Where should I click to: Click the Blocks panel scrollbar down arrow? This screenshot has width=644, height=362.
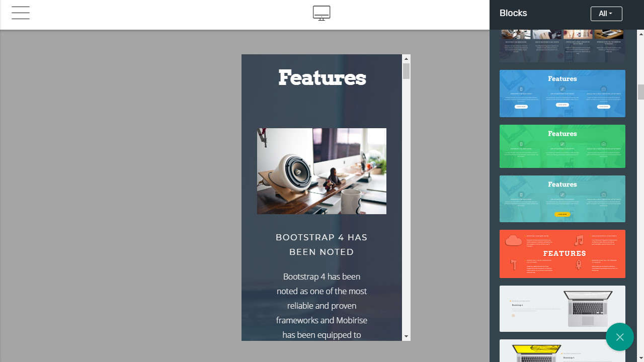[640, 357]
